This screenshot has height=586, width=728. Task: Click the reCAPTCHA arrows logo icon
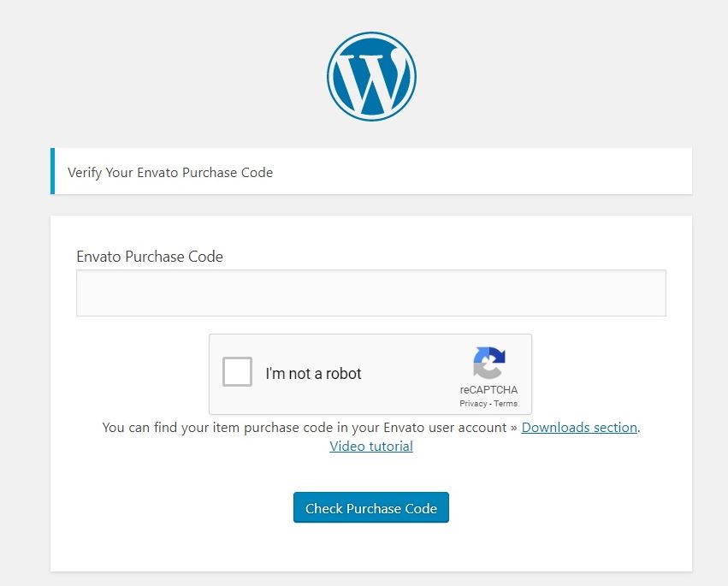488,363
